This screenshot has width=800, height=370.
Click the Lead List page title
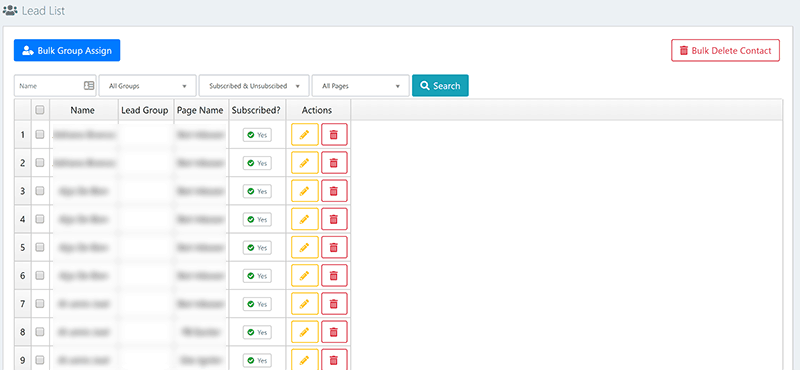(43, 10)
